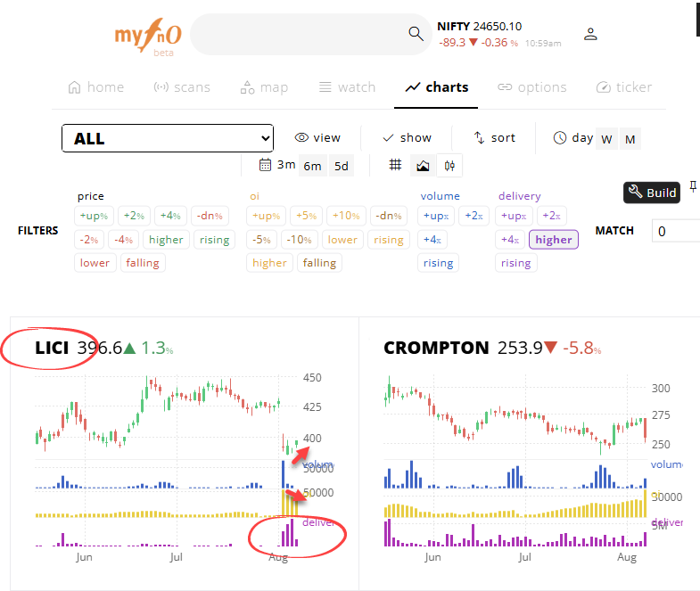Toggle price higher filter
Viewport: 700px width, 591px height.
click(x=166, y=240)
